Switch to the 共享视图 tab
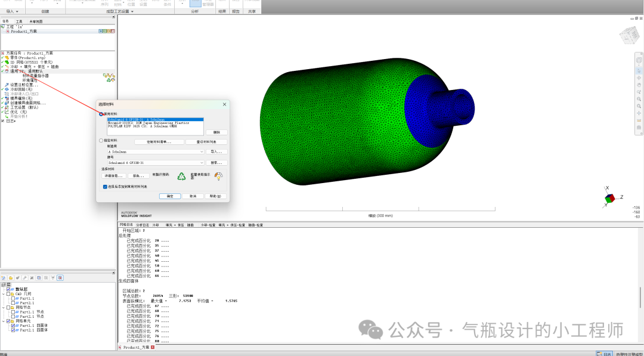 [x=35, y=21]
